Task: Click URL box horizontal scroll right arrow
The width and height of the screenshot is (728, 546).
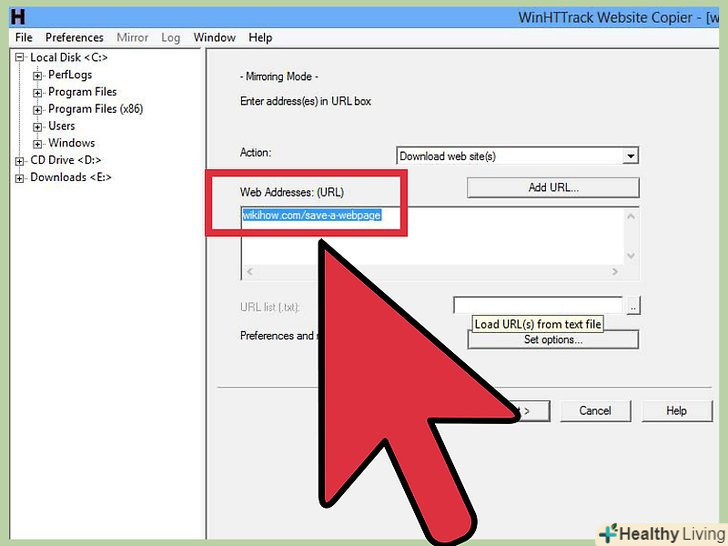Action: 615,272
